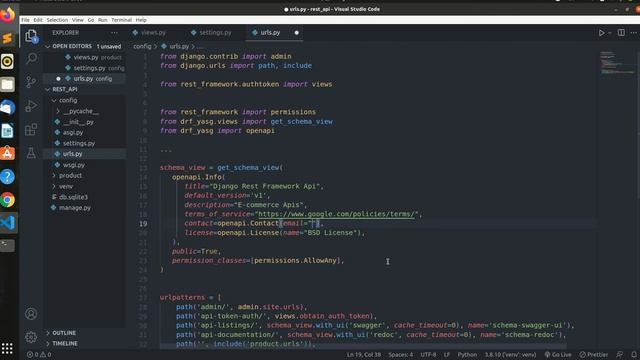Switch to Visual Studio Code dock icon
This screenshot has width=640, height=360.
pos(8,223)
